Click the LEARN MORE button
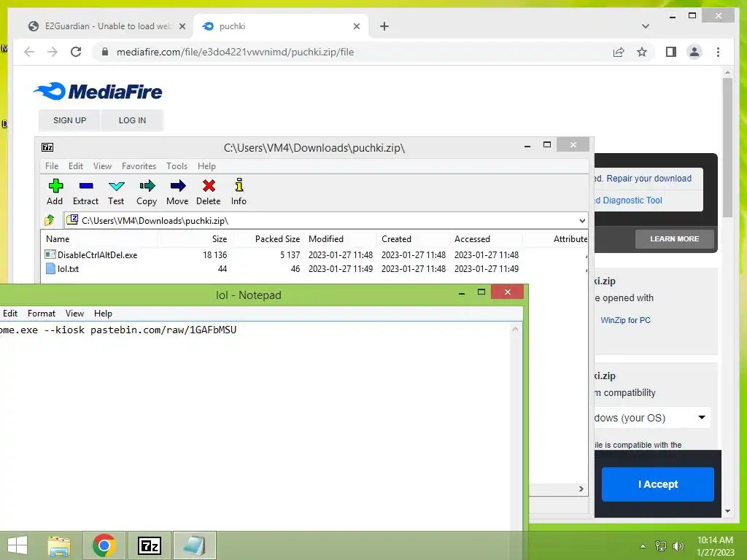 [x=675, y=238]
